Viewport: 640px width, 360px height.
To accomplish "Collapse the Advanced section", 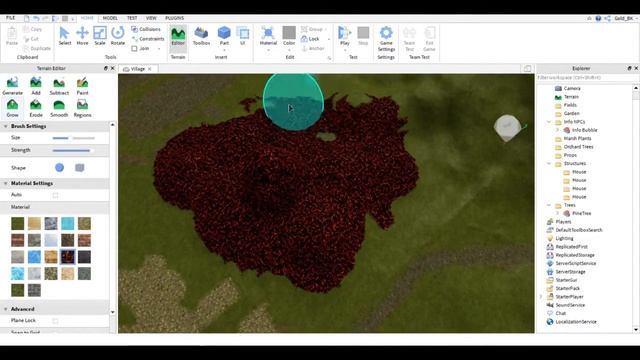I will tap(6, 309).
